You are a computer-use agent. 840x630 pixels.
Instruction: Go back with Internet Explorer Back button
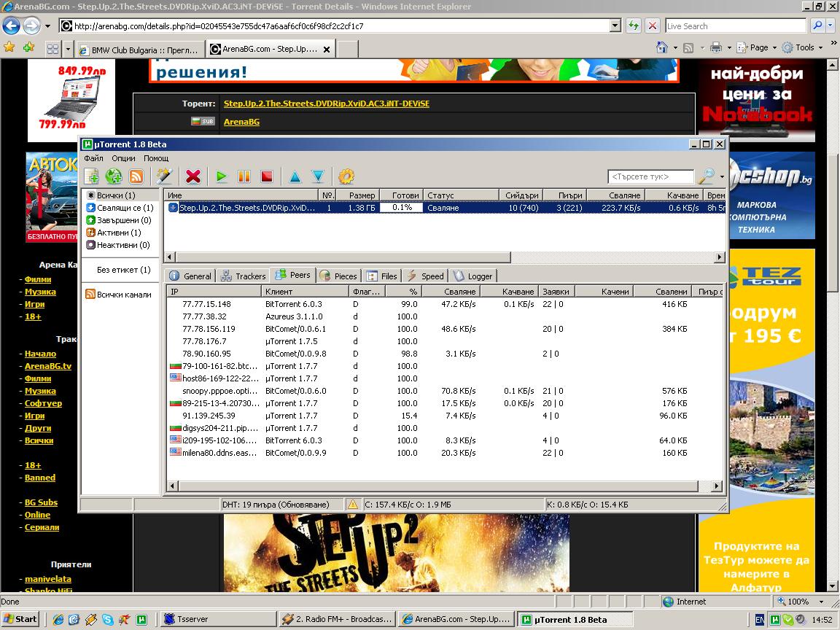coord(11,26)
